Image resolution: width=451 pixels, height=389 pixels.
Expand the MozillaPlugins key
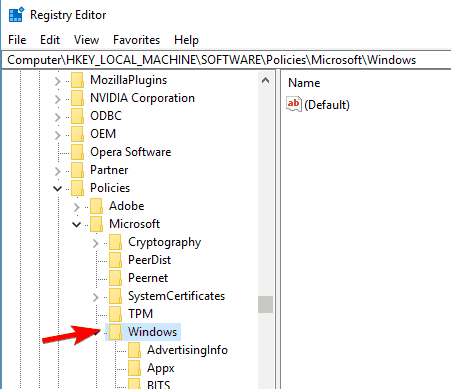tap(58, 81)
